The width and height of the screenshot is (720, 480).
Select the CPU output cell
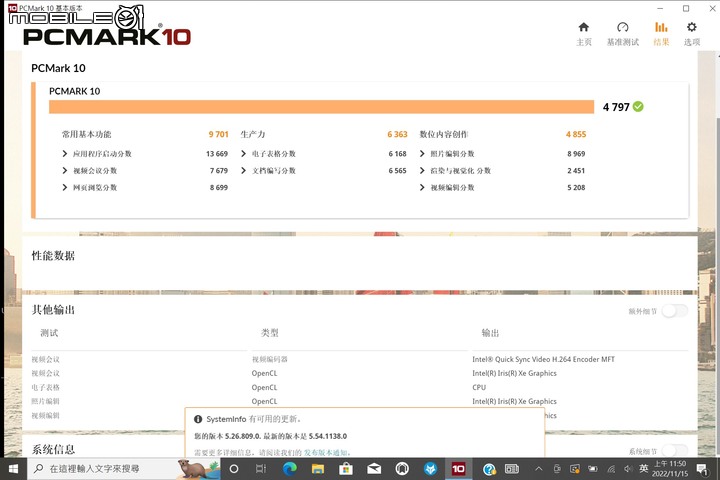(x=479, y=387)
